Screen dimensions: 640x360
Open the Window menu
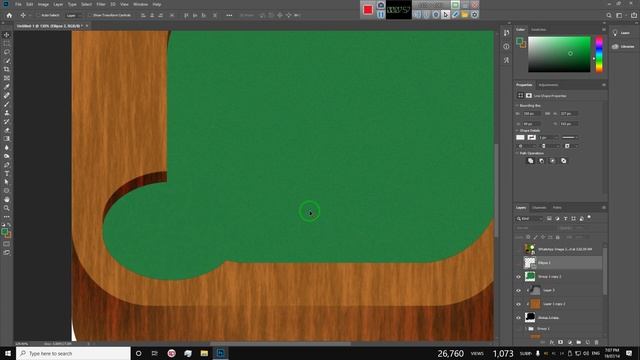[x=140, y=4]
